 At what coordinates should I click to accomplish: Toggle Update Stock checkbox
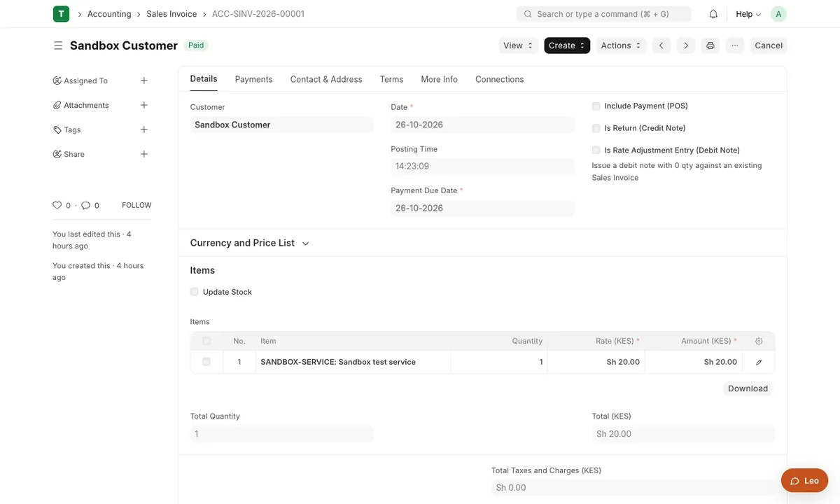pos(195,292)
